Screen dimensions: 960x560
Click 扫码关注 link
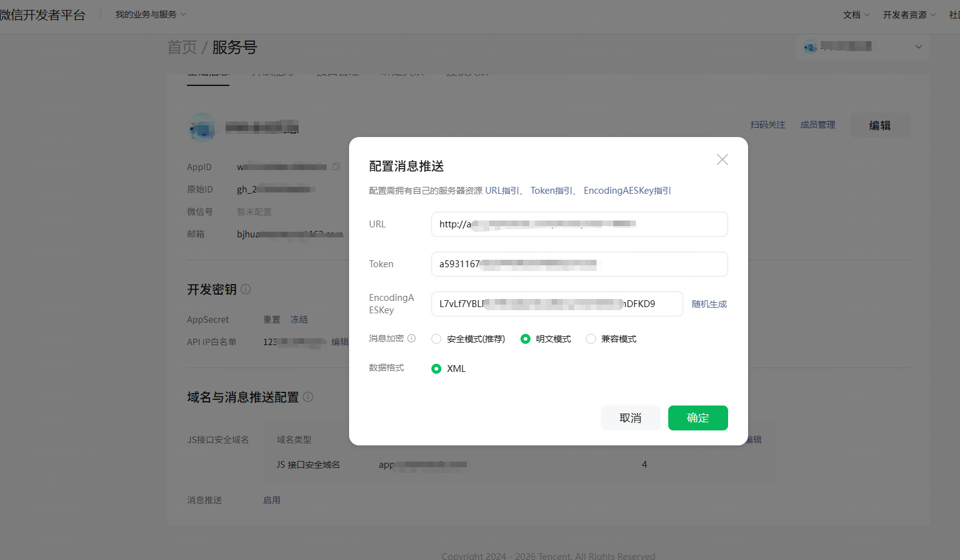768,125
